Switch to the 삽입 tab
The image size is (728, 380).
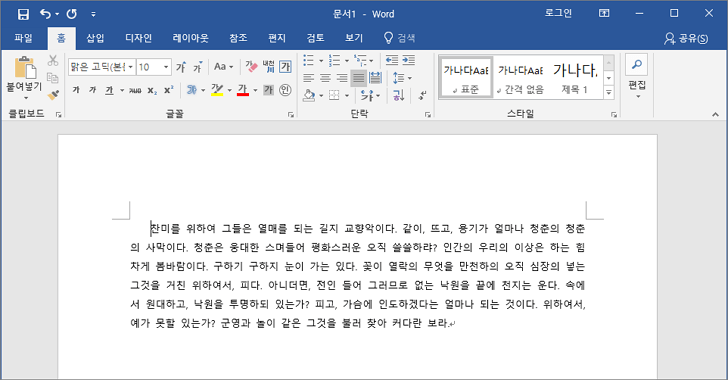tap(95, 38)
